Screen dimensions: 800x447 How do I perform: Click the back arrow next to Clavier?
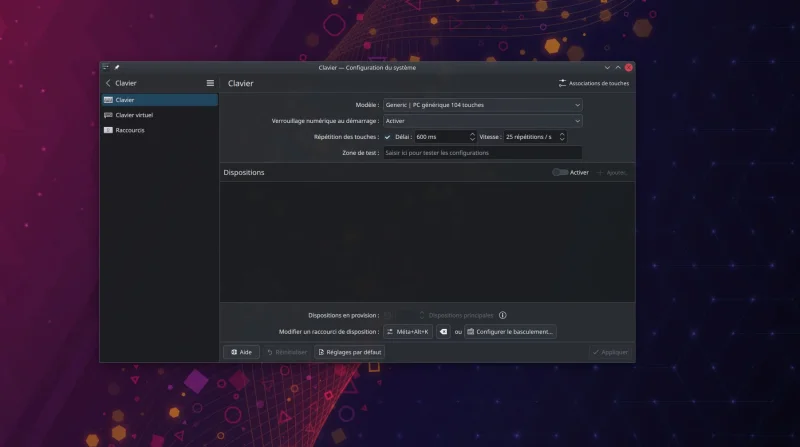click(108, 83)
